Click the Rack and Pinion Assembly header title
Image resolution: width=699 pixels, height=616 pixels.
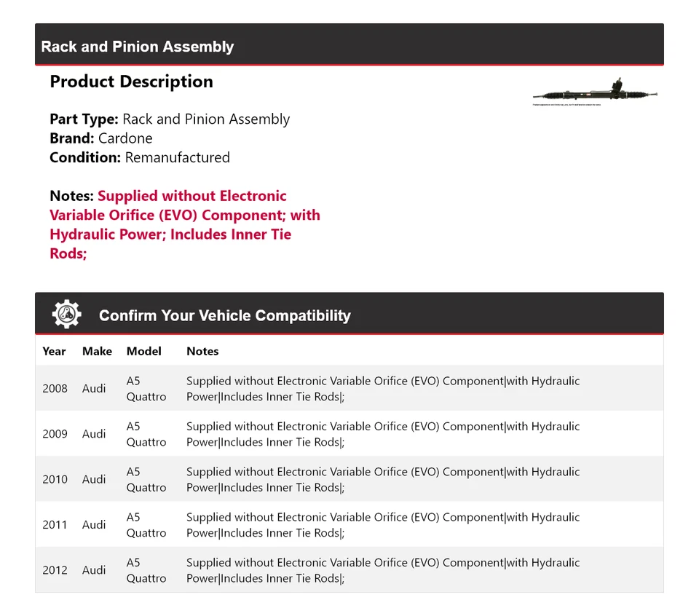[x=138, y=47]
